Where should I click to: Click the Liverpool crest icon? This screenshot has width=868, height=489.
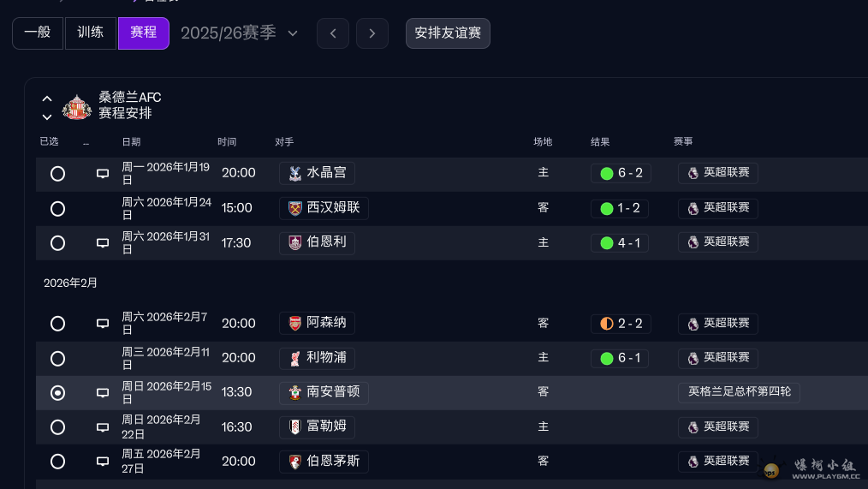(x=295, y=358)
